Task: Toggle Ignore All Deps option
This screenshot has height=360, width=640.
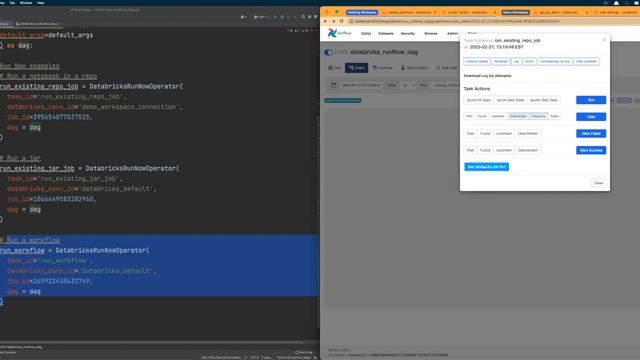Action: tap(479, 100)
